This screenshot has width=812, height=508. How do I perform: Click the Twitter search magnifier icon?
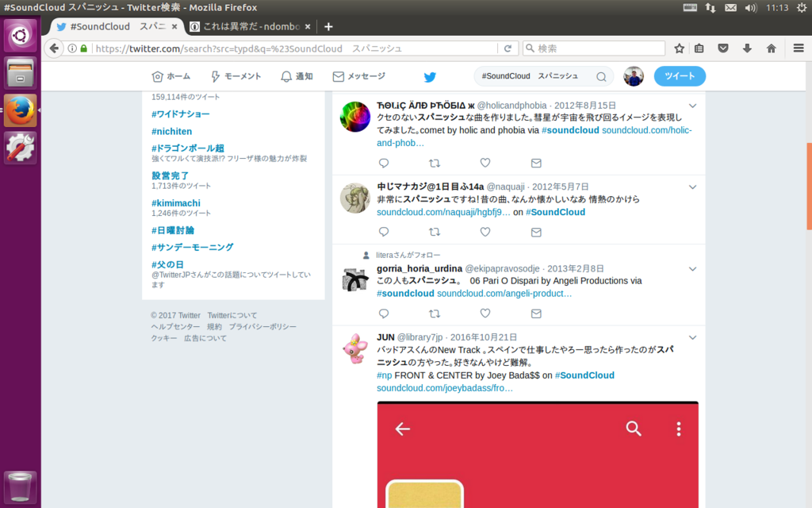point(601,77)
